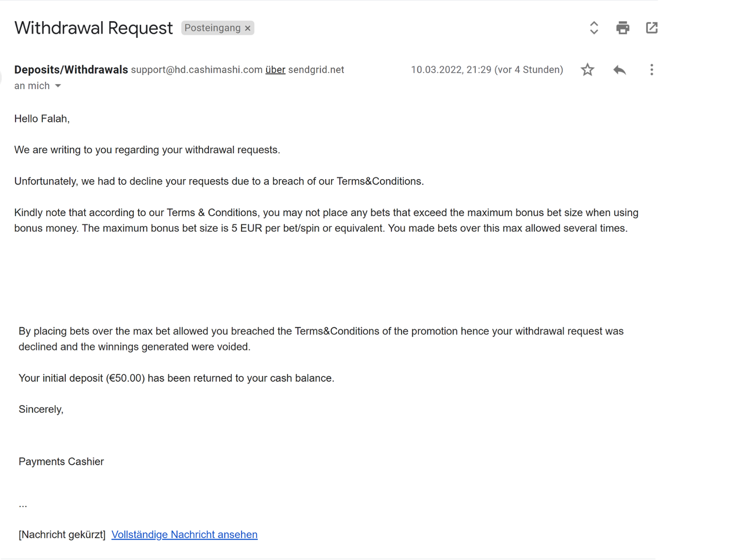
Task: Click the 'Withdrawal Request' subject heading
Action: click(93, 28)
